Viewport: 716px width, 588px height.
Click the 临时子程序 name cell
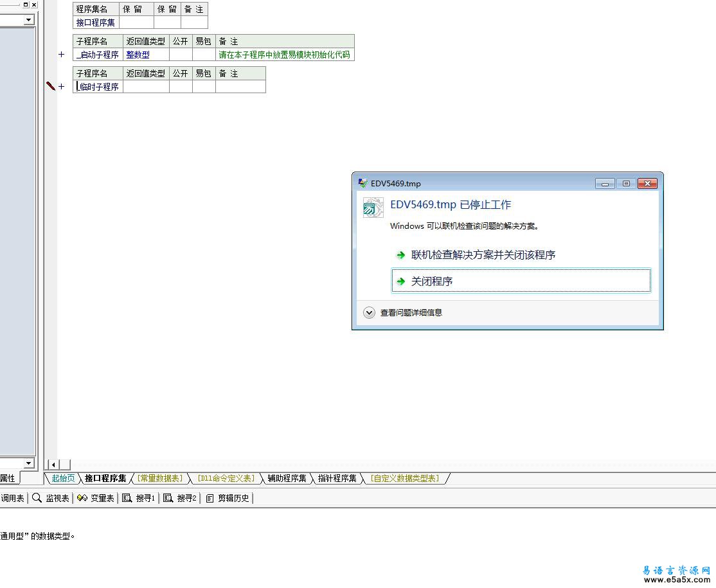[98, 86]
